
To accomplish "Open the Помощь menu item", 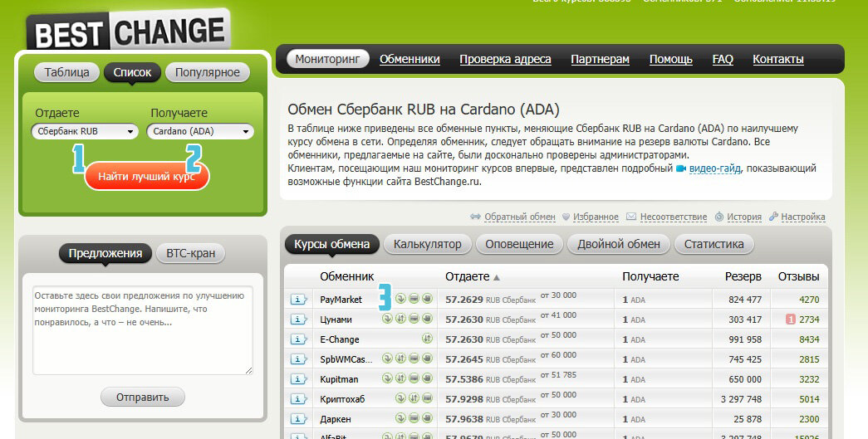I will click(671, 59).
